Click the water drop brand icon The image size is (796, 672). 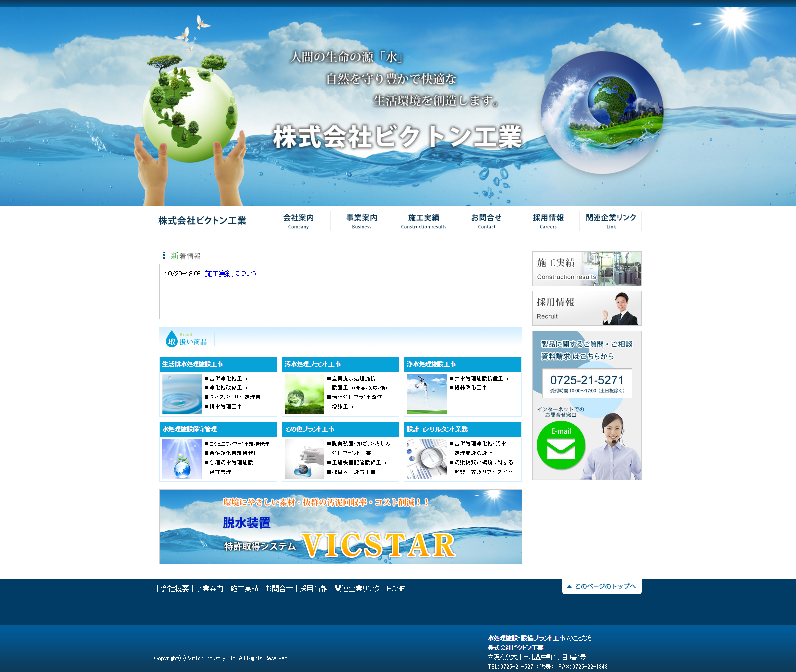(x=172, y=339)
